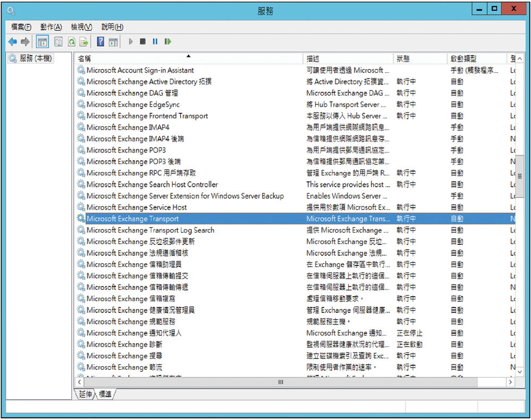Click the horizontal scrollbar thumb

(281, 382)
